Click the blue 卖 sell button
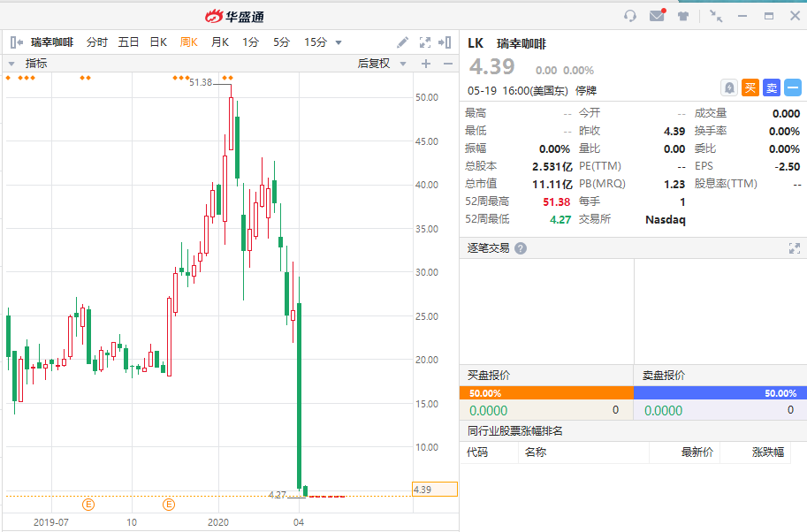The height and width of the screenshot is (532, 807). pyautogui.click(x=772, y=87)
